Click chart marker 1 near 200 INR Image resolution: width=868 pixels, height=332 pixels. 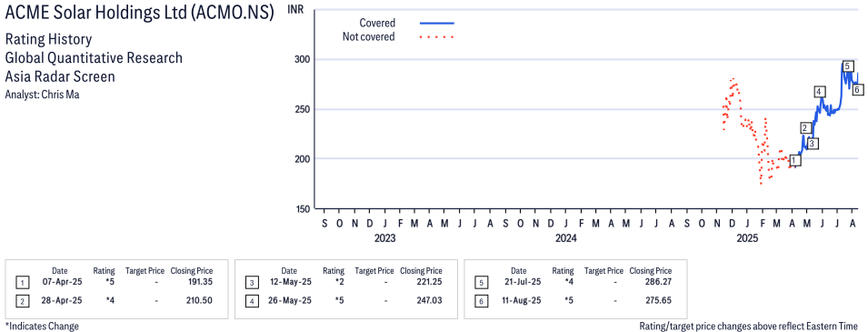pos(794,160)
